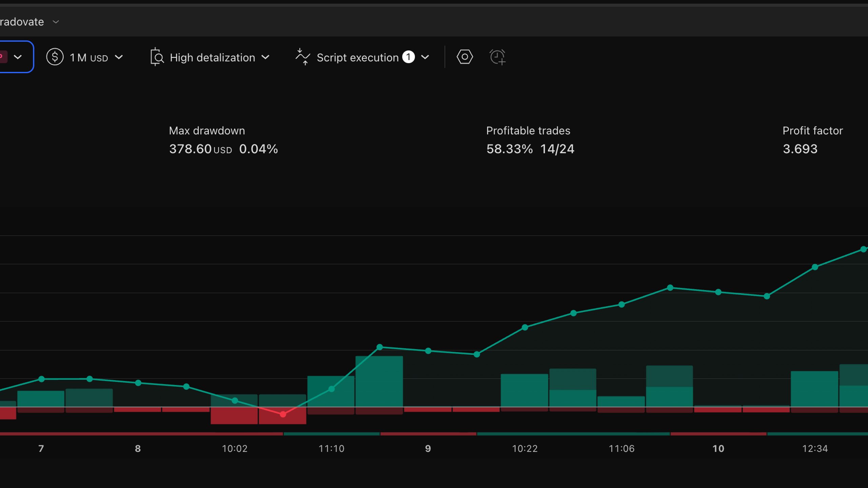Click the 11:10 time axis label
The height and width of the screenshot is (488, 868).
click(331, 449)
